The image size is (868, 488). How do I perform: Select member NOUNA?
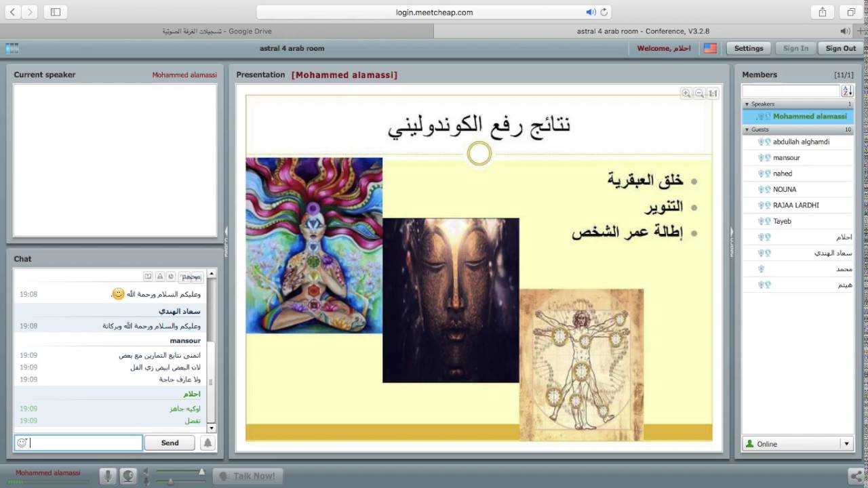(798, 189)
